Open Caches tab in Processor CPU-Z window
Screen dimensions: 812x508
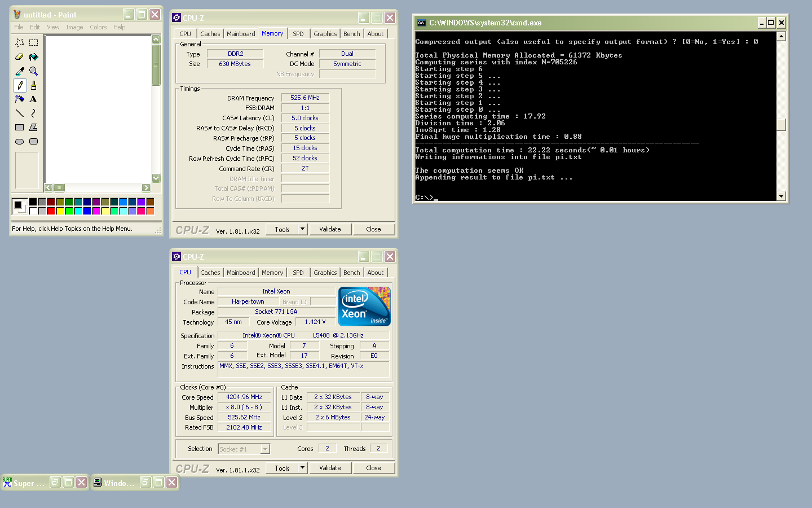[210, 273]
